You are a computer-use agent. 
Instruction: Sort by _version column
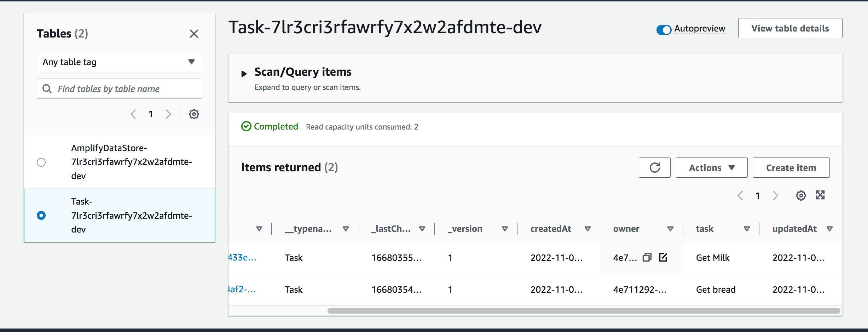[505, 229]
